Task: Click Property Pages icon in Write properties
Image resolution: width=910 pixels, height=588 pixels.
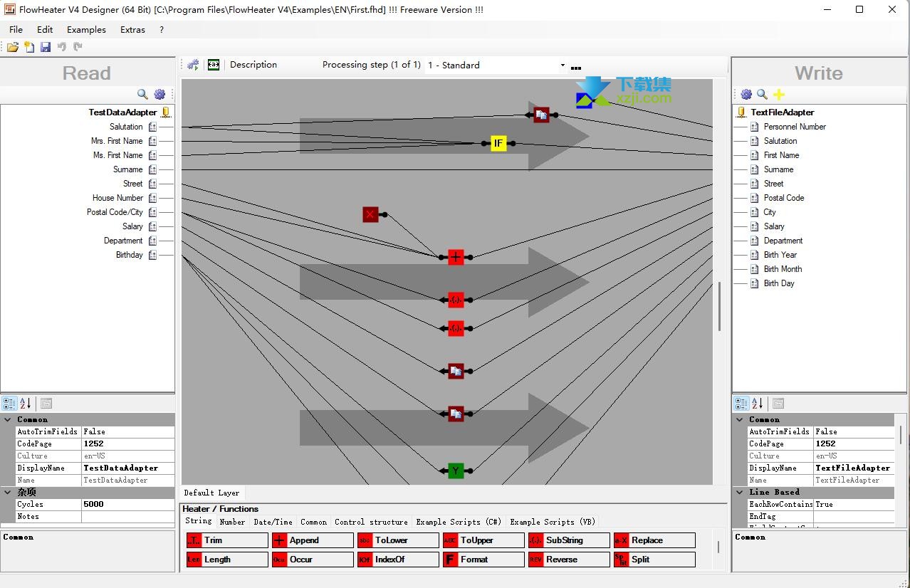Action: (x=778, y=403)
